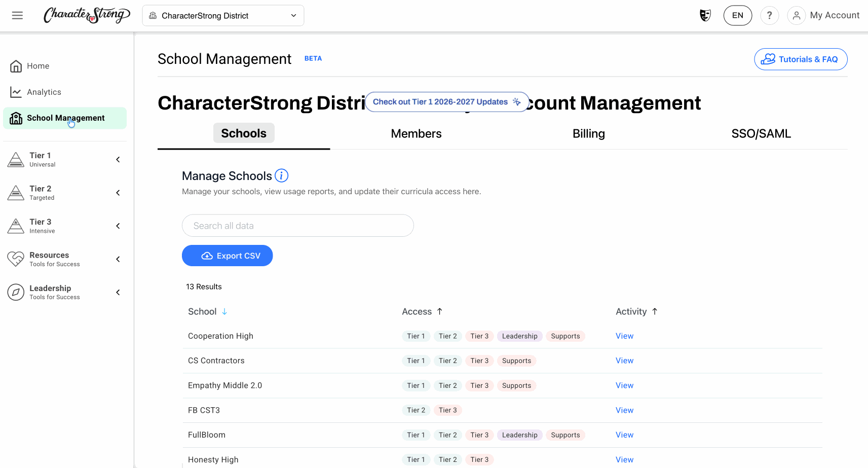View activity for FB CST3
The width and height of the screenshot is (868, 468).
click(624, 410)
